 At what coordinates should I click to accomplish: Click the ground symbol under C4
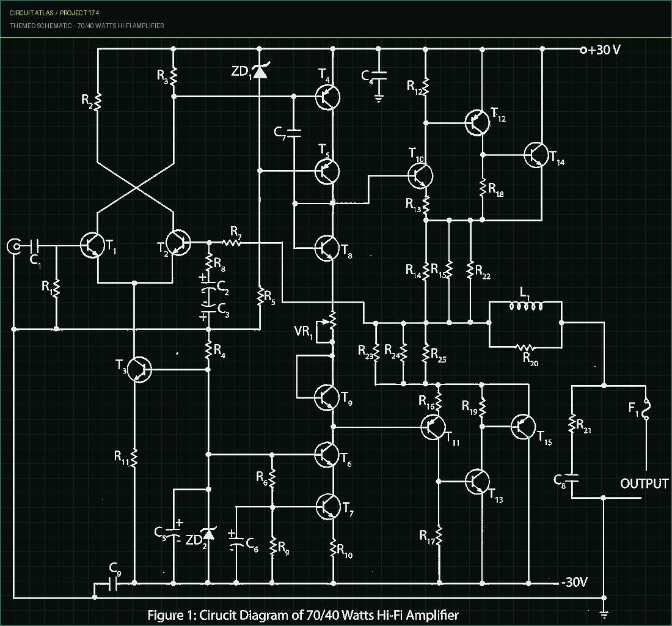coord(378,99)
